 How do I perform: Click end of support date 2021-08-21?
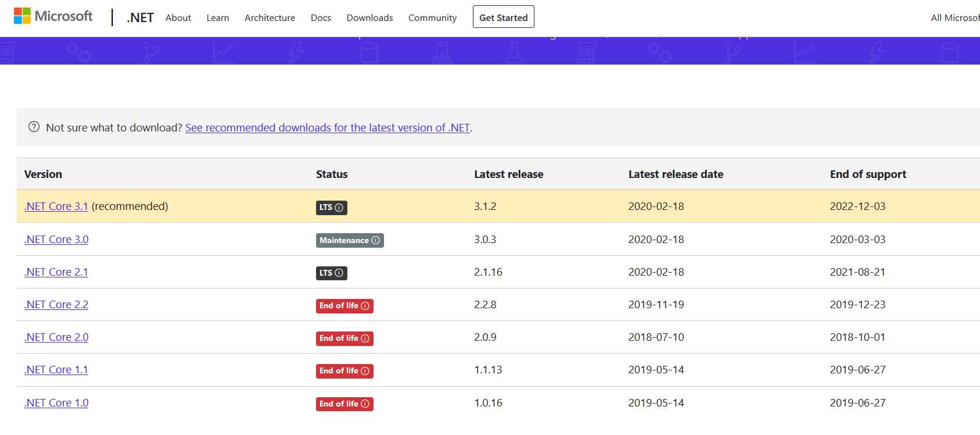857,272
